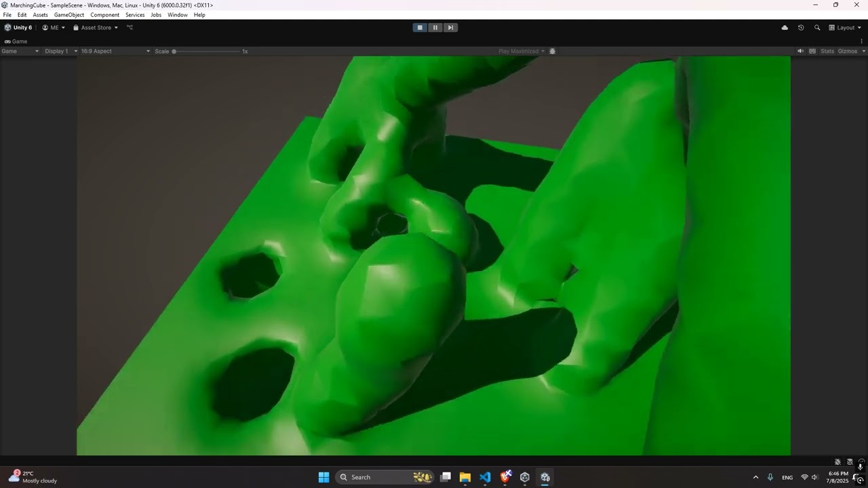Open the ME account dropdown
868x488 pixels.
click(54, 28)
